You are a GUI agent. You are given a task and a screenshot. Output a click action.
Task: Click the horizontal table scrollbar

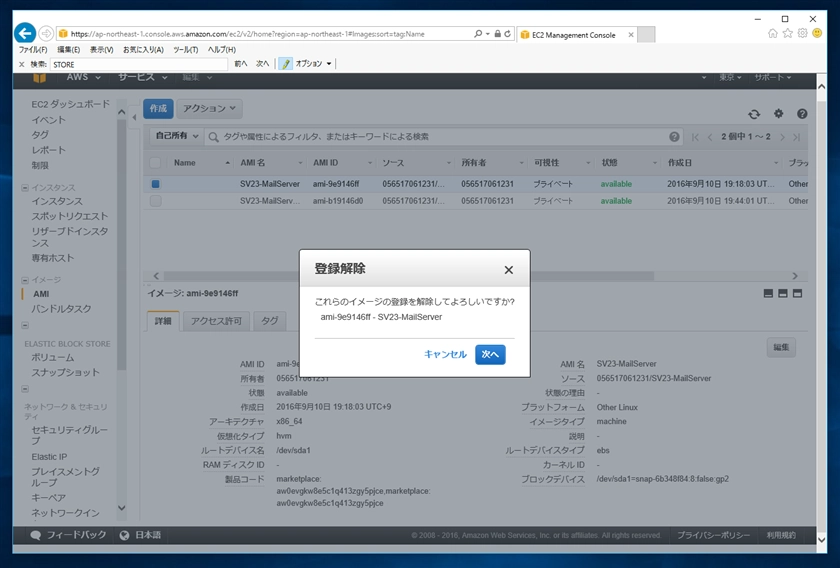(409, 276)
